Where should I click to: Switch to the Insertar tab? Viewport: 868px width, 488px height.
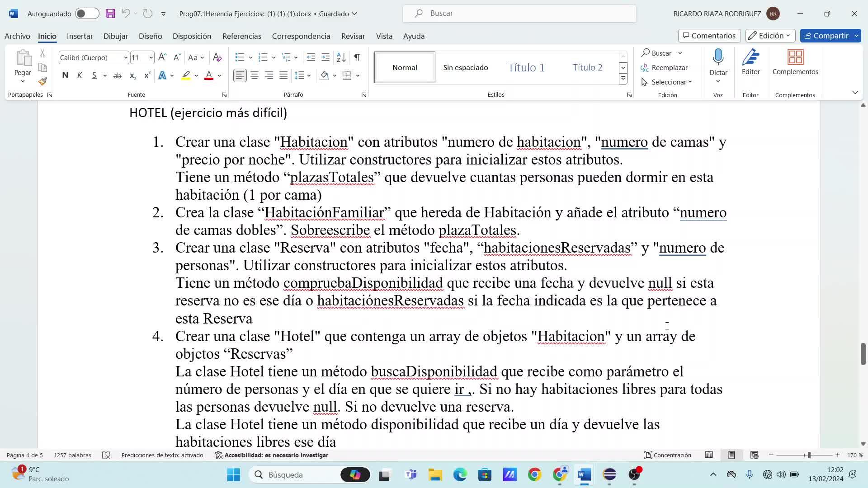coord(80,36)
